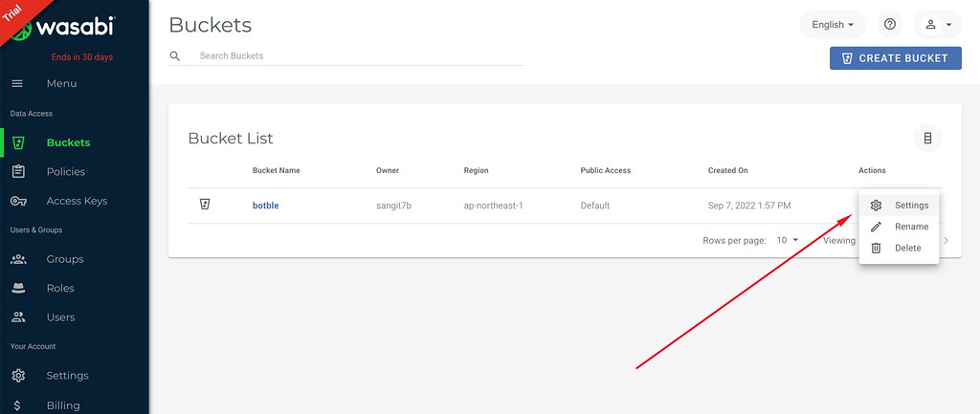Click the trash Delete icon
This screenshot has height=414, width=980.
click(877, 248)
